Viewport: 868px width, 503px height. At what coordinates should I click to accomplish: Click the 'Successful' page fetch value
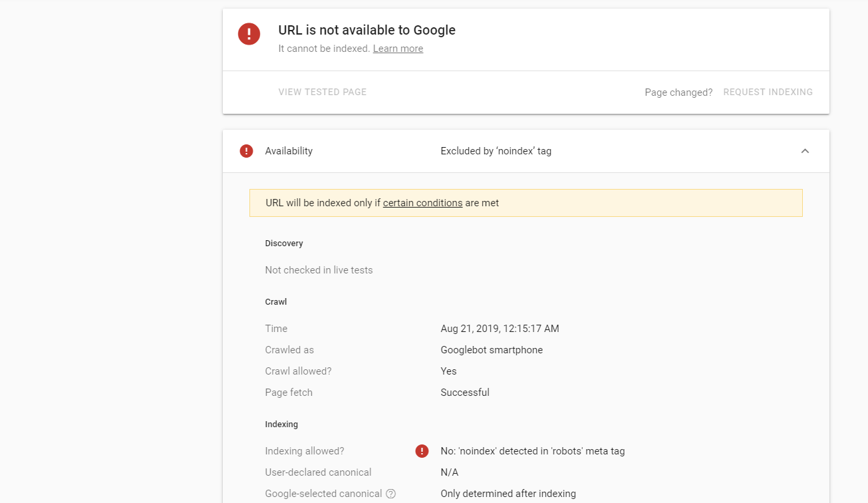(x=465, y=393)
